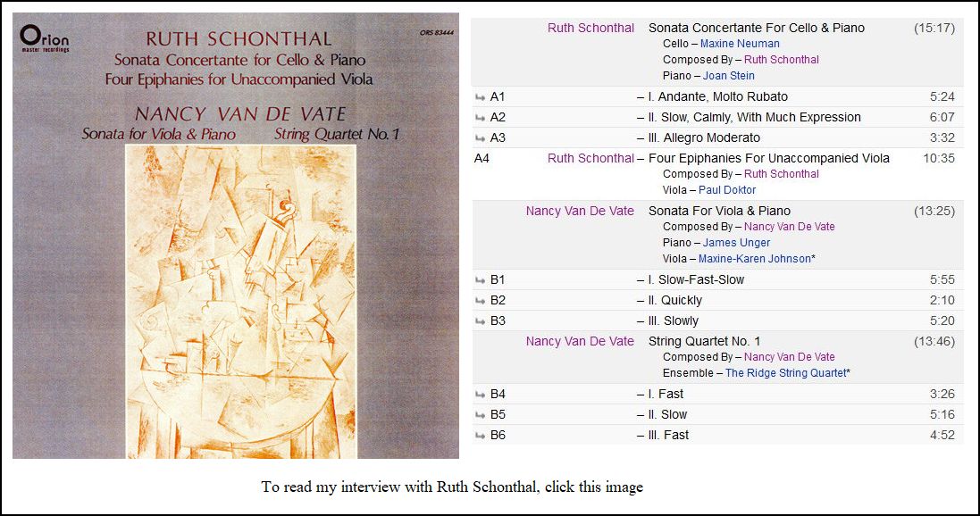980x516 pixels.
Task: Select the B5 track title 'II. Slow'
Action: click(667, 415)
